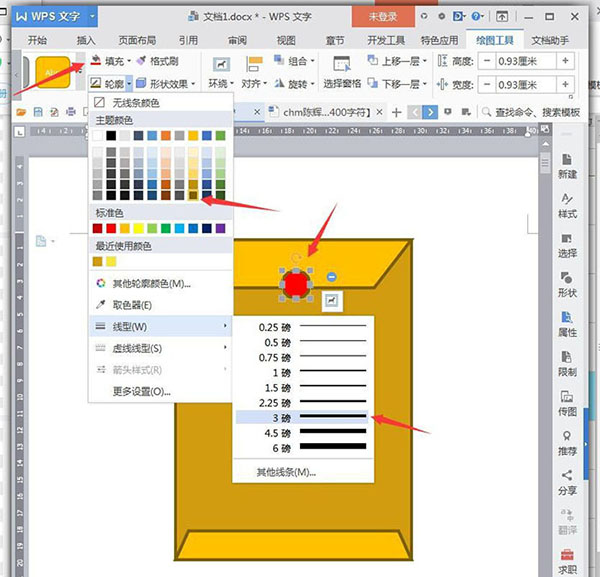Click the 高度 0.93厘米 input field
Image resolution: width=600 pixels, height=577 pixels.
pos(526,61)
